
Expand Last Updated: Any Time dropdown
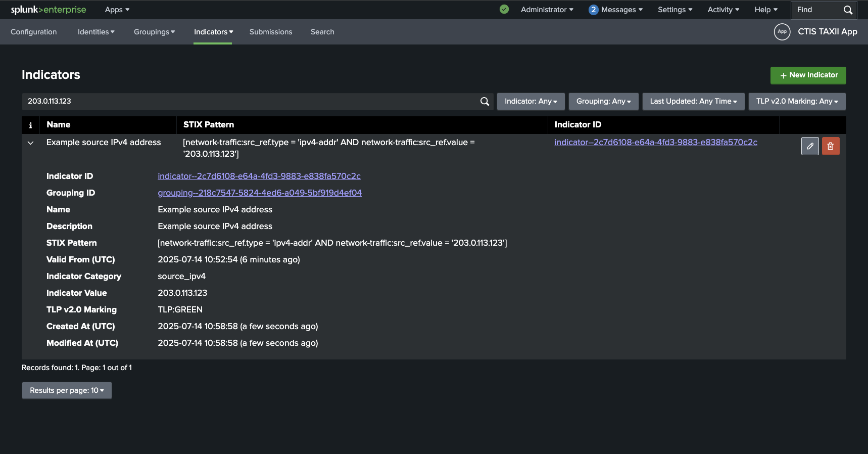coord(693,102)
